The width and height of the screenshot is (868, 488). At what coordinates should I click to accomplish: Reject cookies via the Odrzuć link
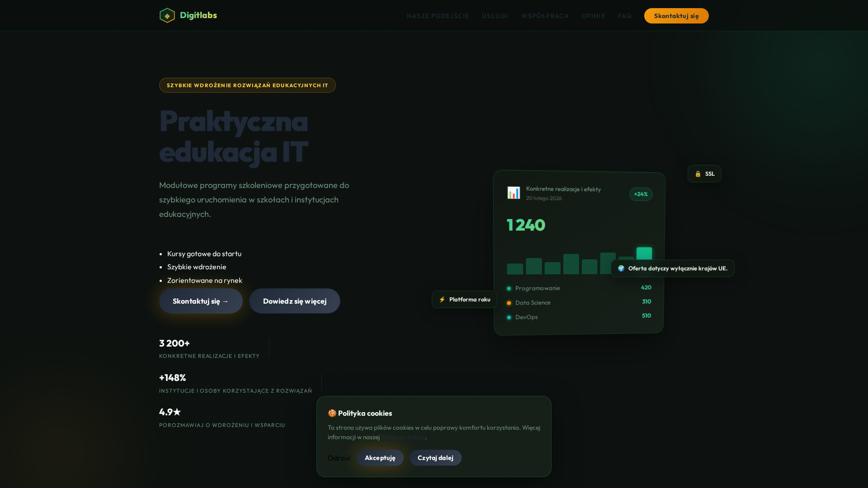pyautogui.click(x=339, y=458)
